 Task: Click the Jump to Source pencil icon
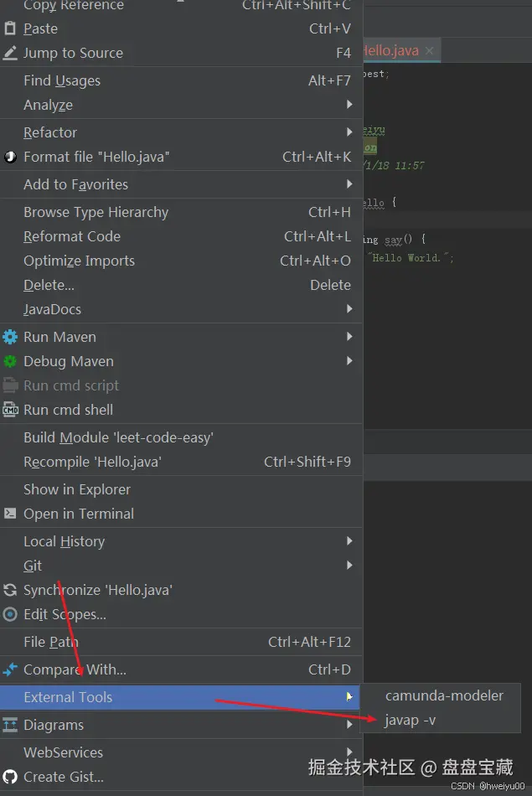pyautogui.click(x=10, y=53)
